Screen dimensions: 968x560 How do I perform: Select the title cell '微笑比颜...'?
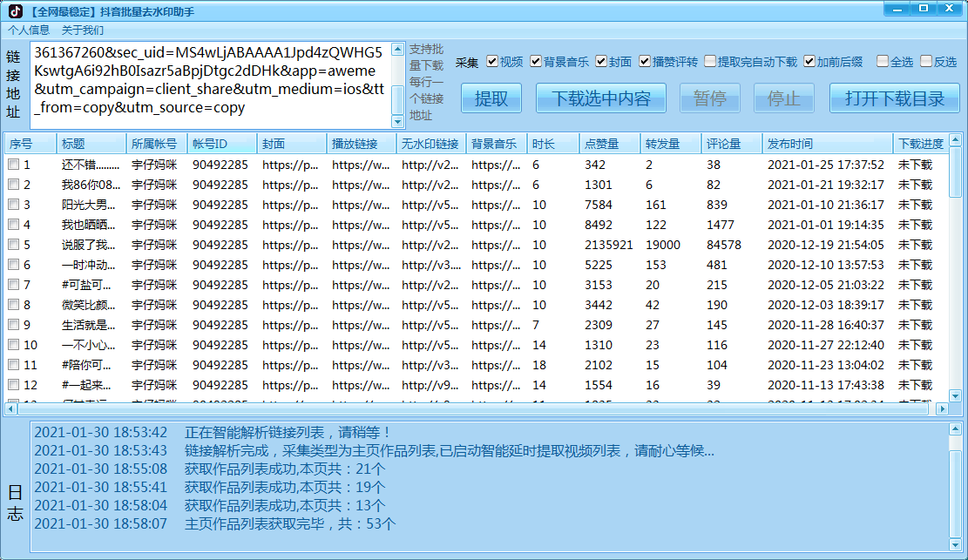pos(88,305)
